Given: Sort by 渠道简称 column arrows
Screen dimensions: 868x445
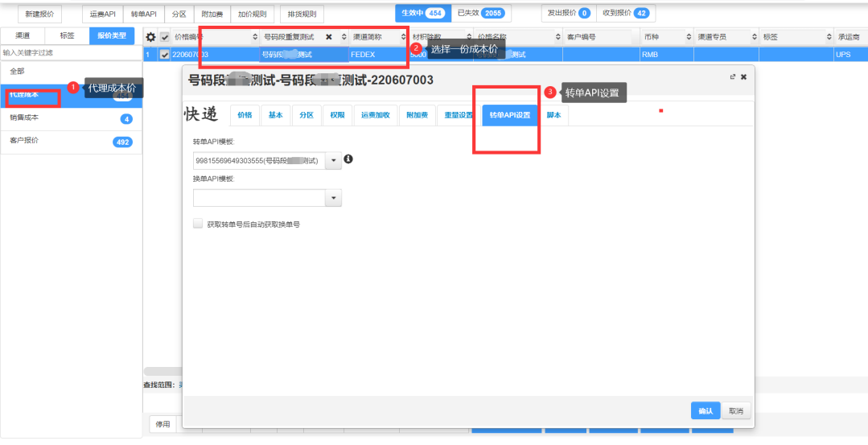Looking at the screenshot, I should [x=403, y=37].
